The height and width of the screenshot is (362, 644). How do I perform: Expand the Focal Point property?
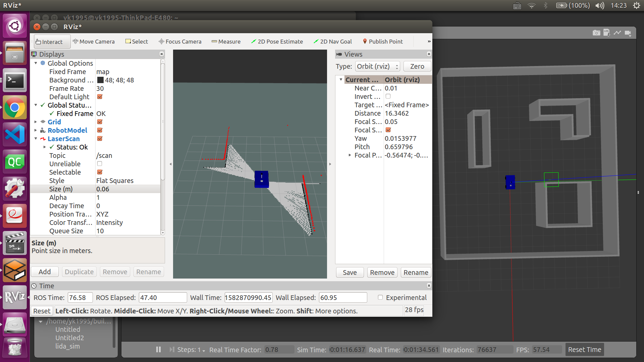click(350, 155)
